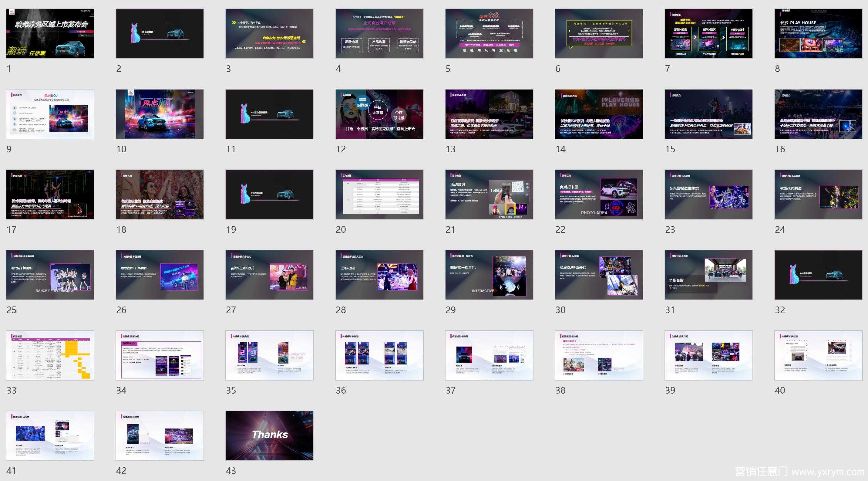Select slide 4 thumbnail with three dashed boxes
The width and height of the screenshot is (868, 481).
pos(379,34)
